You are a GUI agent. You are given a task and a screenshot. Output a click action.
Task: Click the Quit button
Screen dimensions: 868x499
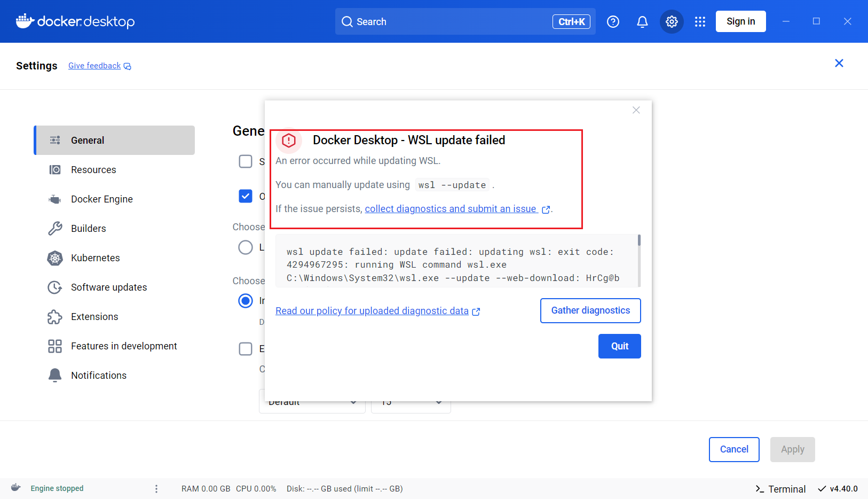point(619,346)
